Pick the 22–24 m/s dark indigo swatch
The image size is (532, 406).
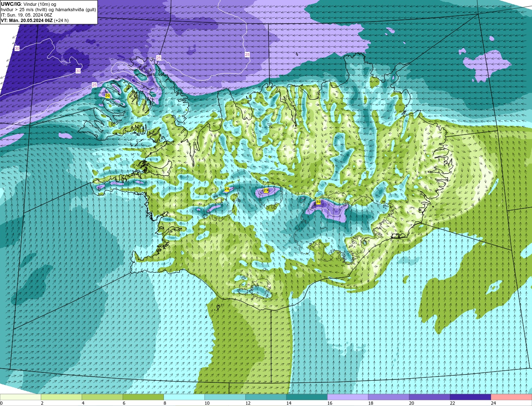coord(470,397)
